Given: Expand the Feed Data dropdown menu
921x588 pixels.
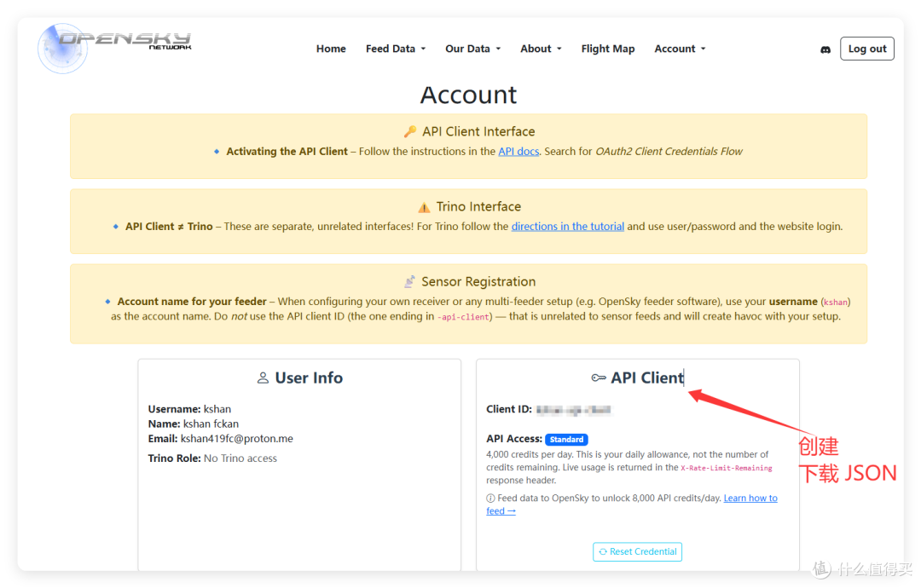Looking at the screenshot, I should coord(396,49).
